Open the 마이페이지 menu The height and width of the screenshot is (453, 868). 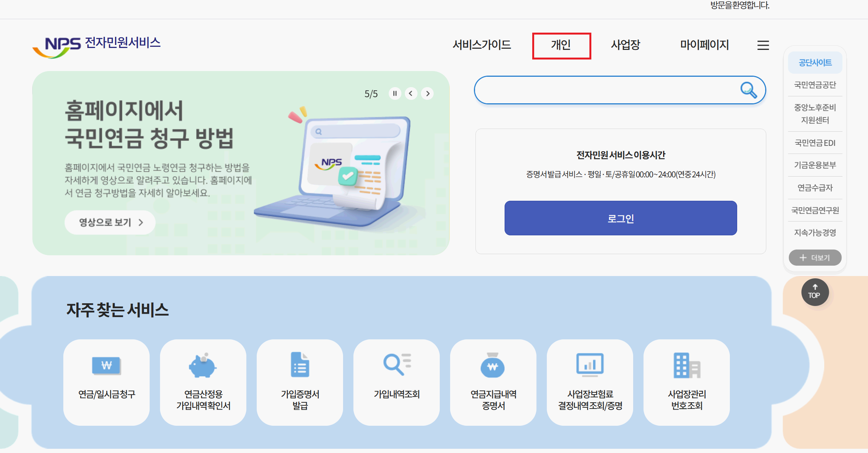click(x=705, y=45)
